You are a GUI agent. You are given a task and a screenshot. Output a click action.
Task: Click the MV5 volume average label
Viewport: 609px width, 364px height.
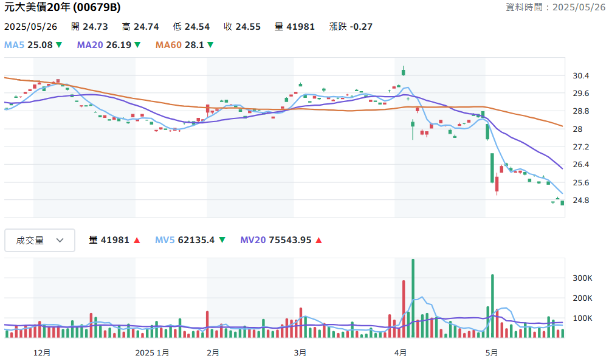point(165,240)
